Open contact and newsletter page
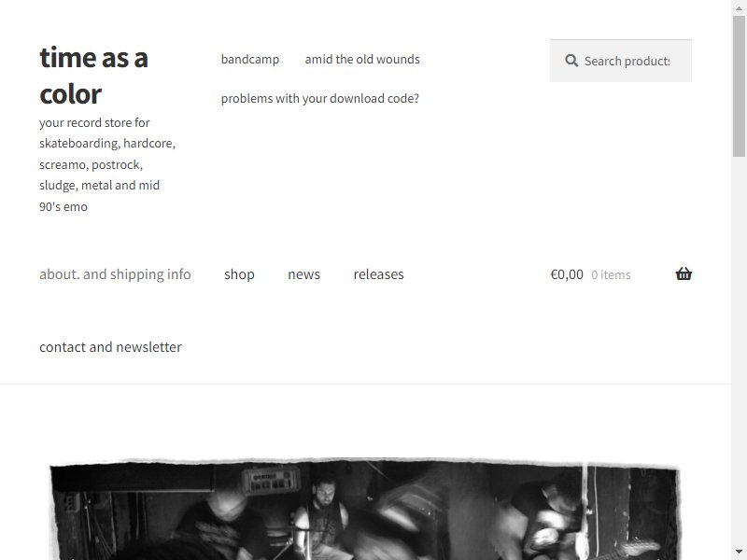Screen dimensions: 747x560 pyautogui.click(x=110, y=347)
